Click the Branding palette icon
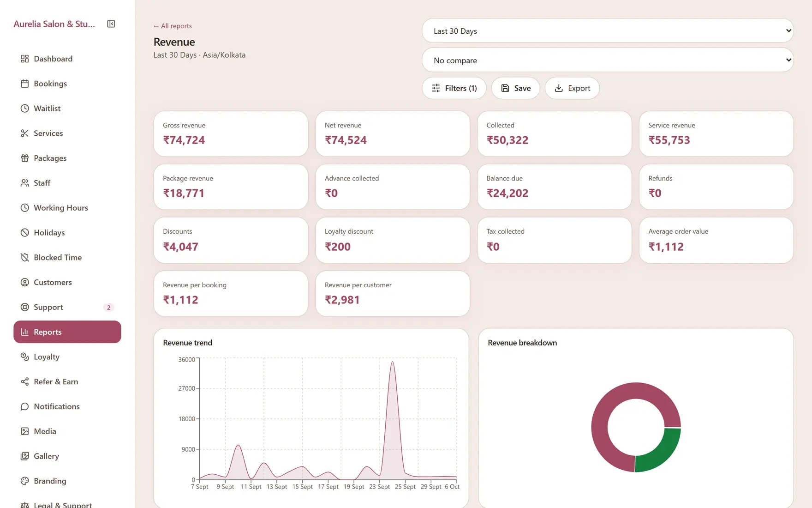The image size is (812, 508). (24, 481)
